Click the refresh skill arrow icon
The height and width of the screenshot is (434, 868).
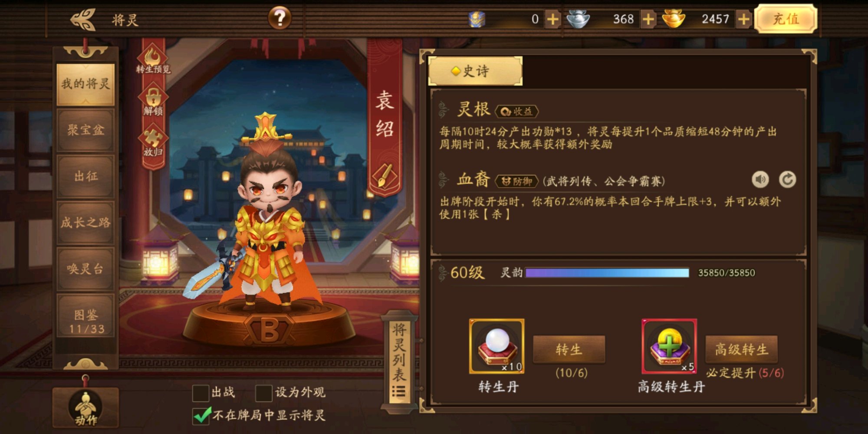coord(787,179)
